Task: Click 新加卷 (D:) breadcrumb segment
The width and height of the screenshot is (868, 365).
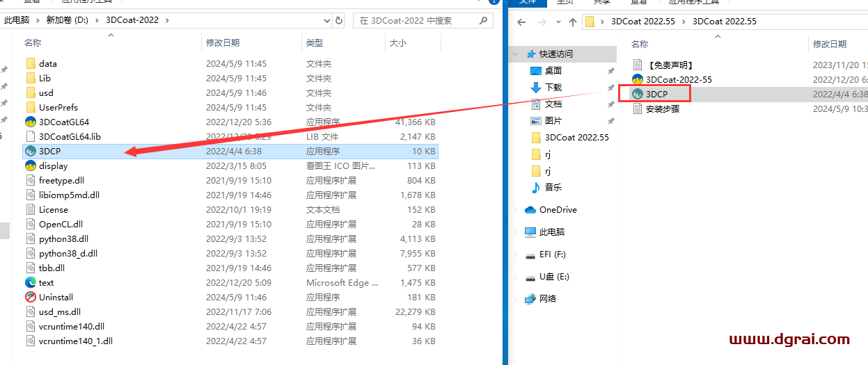Action: 68,20
